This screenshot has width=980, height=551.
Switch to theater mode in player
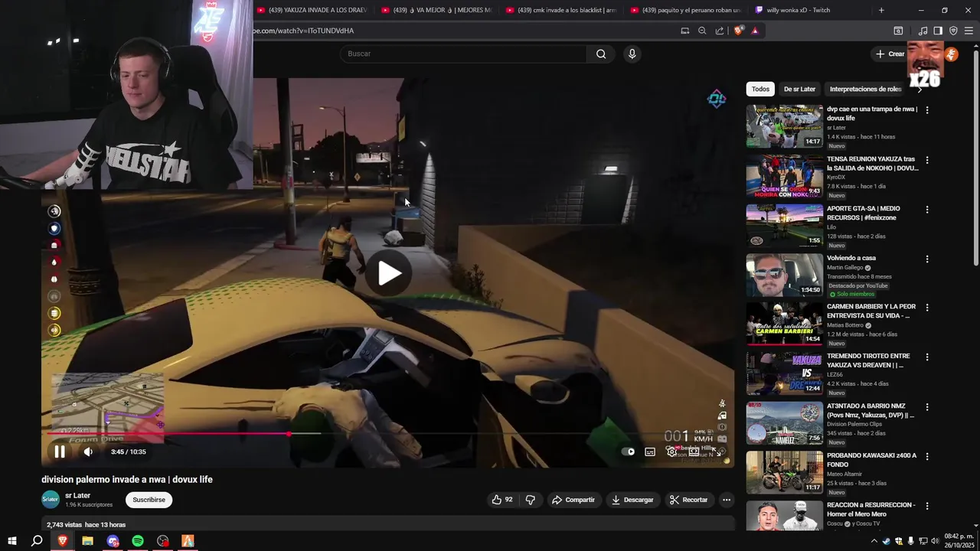(x=694, y=452)
